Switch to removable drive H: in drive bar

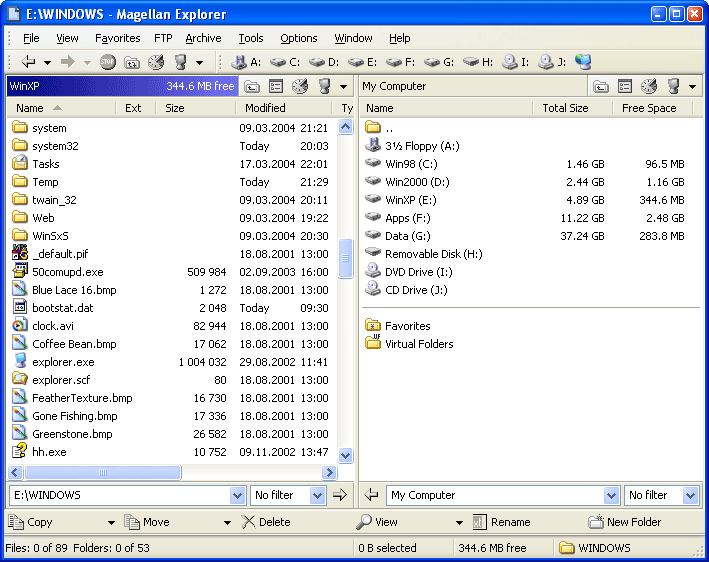(478, 62)
